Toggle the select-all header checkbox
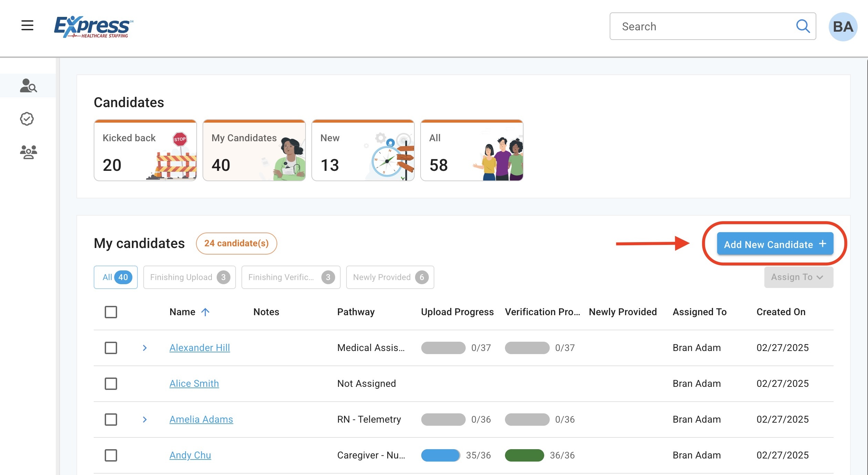 (111, 312)
